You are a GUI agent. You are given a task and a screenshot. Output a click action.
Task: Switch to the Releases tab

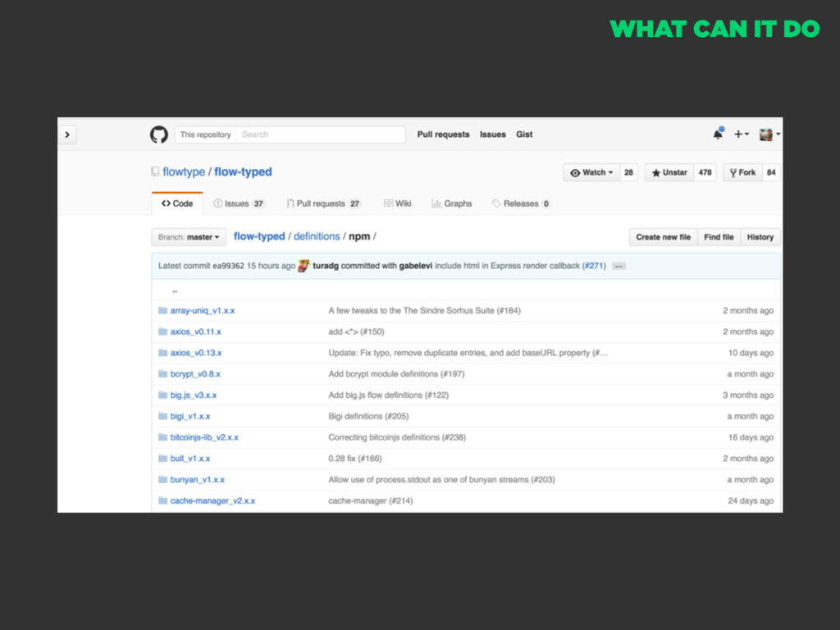[521, 203]
